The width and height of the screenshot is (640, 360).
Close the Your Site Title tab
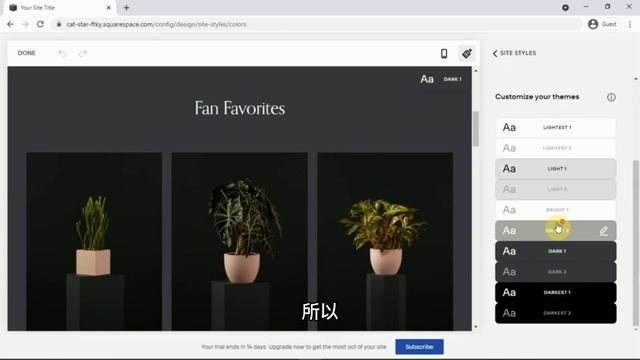pyautogui.click(x=109, y=8)
